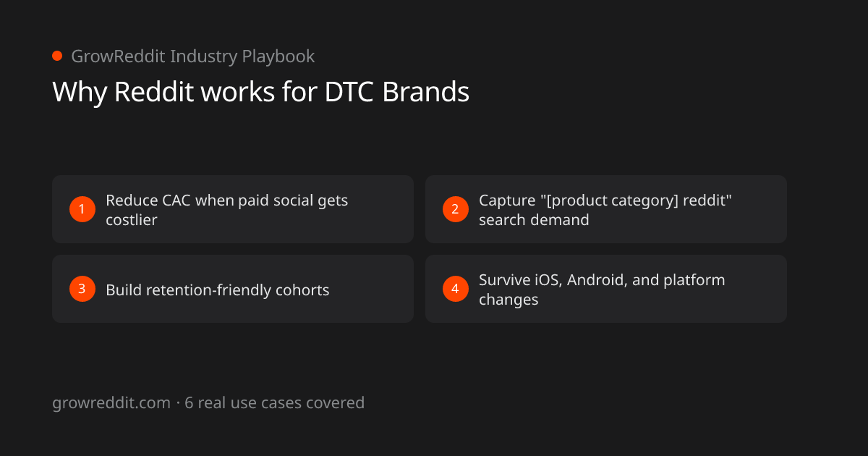Select "Reduce CAC when paid social gets costlier" text
The image size is (868, 456).
coord(226,209)
